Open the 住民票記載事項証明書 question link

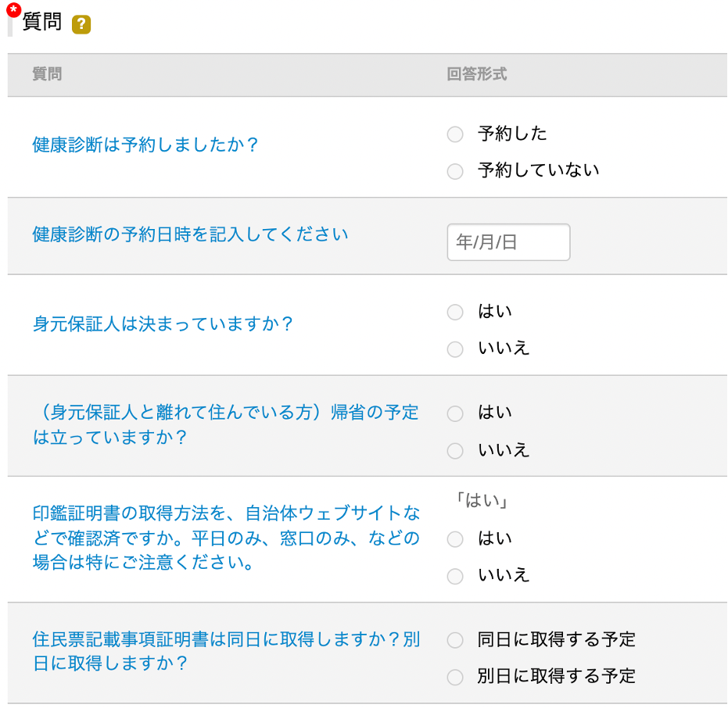226,652
